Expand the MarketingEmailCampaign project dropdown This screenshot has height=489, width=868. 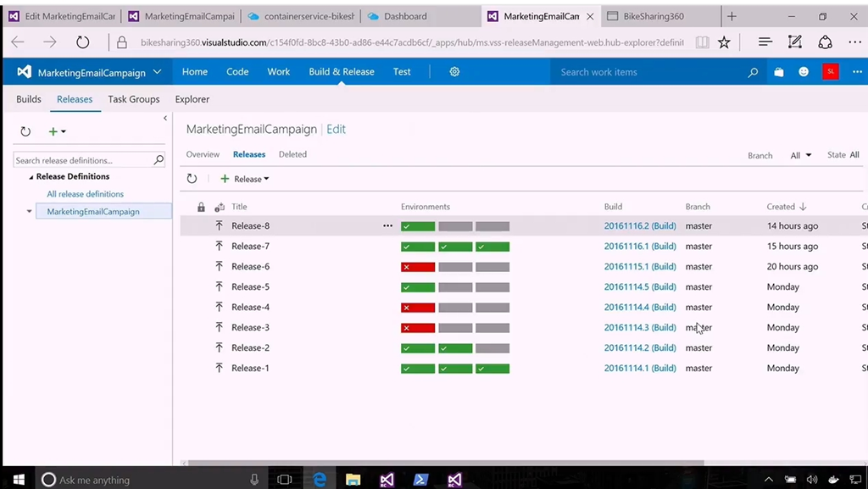[158, 72]
